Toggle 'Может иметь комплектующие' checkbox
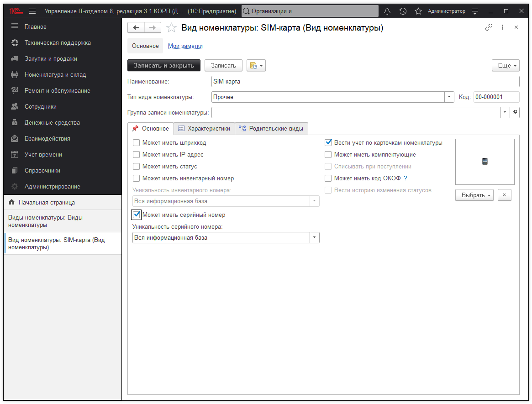The height and width of the screenshot is (404, 532). (x=328, y=155)
